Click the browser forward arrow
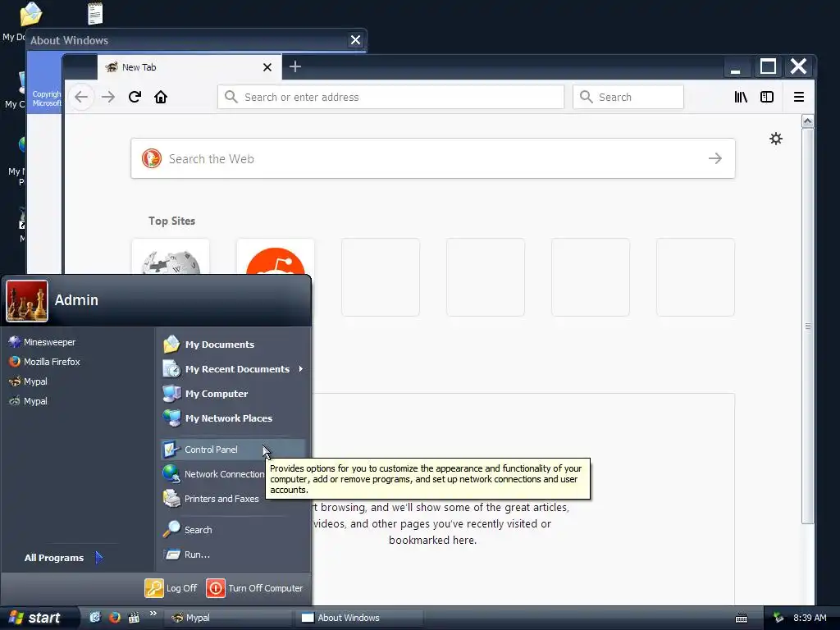The image size is (840, 630). (108, 97)
